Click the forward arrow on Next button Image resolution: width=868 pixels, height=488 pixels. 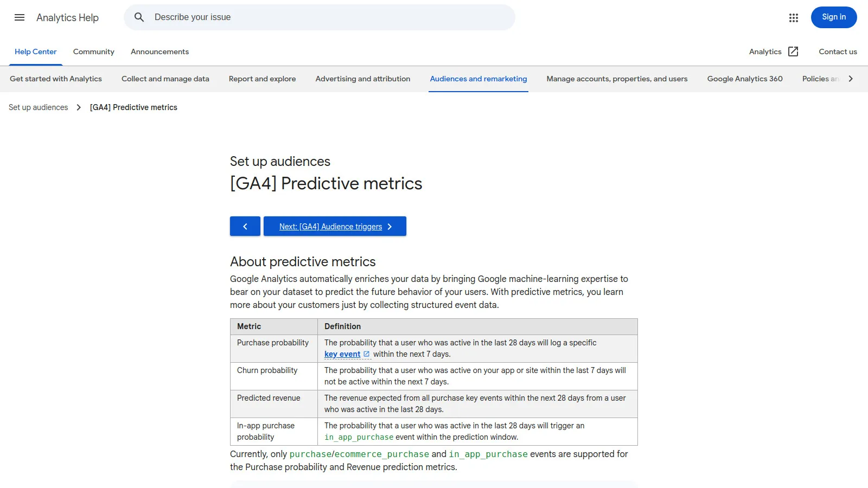[390, 226]
